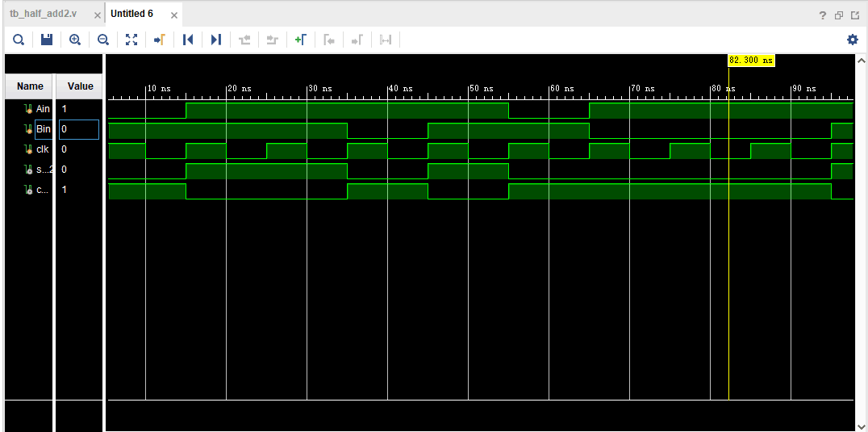The image size is (868, 432).
Task: Click the 30 ns ruler mark
Action: coord(320,89)
